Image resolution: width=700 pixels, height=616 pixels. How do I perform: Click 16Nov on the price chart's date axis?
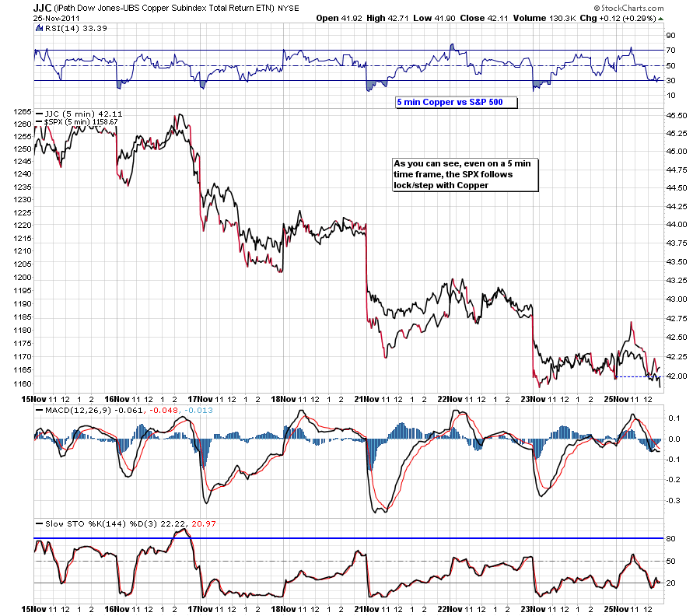click(117, 400)
